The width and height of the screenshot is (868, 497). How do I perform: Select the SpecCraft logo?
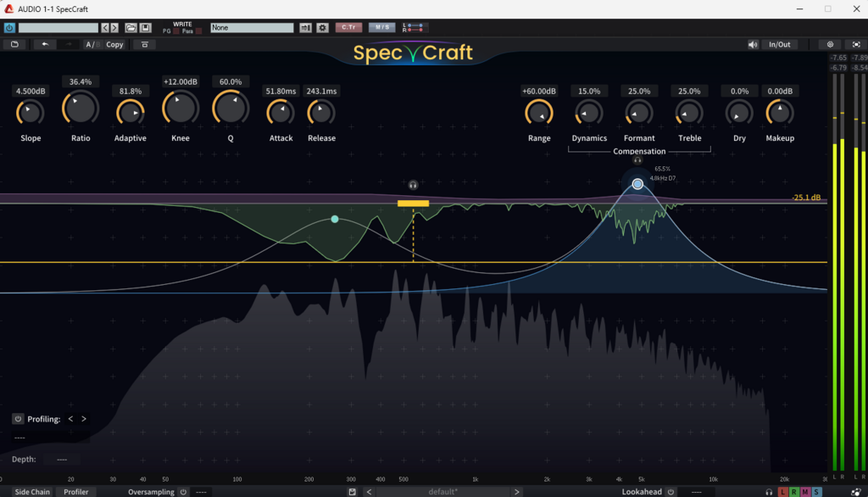[x=413, y=53]
